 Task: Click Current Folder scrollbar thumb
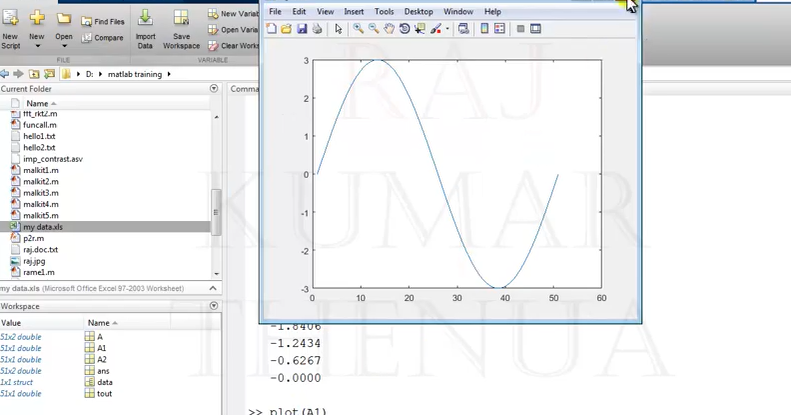point(216,212)
